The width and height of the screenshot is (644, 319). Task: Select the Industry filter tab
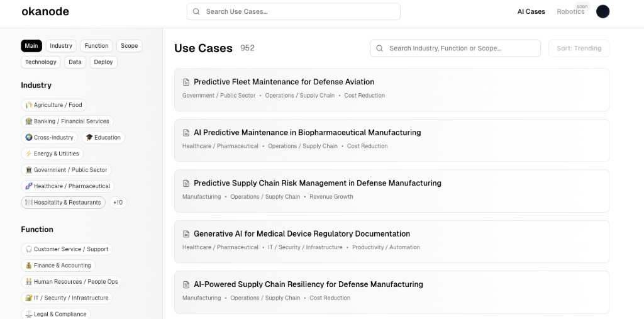tap(61, 46)
